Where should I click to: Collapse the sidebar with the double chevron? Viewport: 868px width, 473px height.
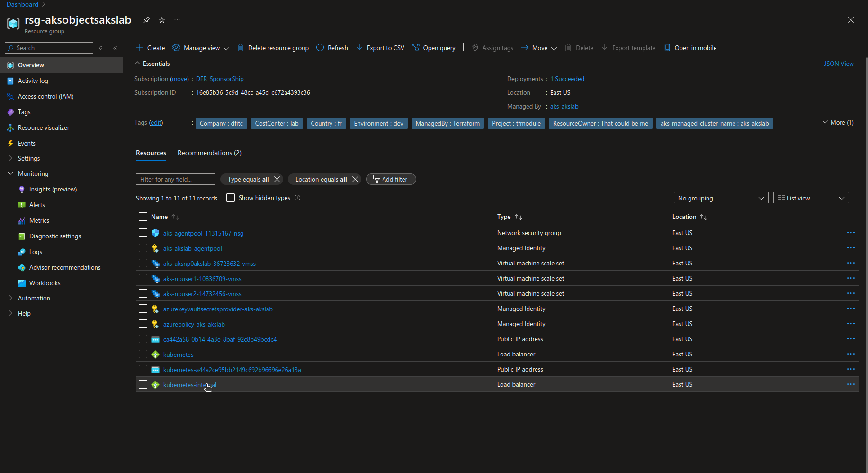tap(115, 48)
